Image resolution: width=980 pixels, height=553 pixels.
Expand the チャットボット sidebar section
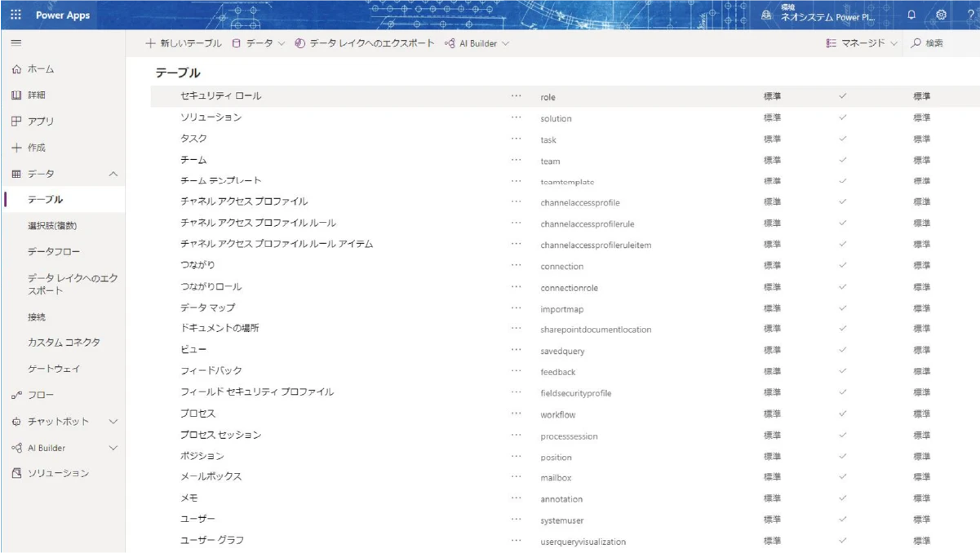pyautogui.click(x=113, y=422)
